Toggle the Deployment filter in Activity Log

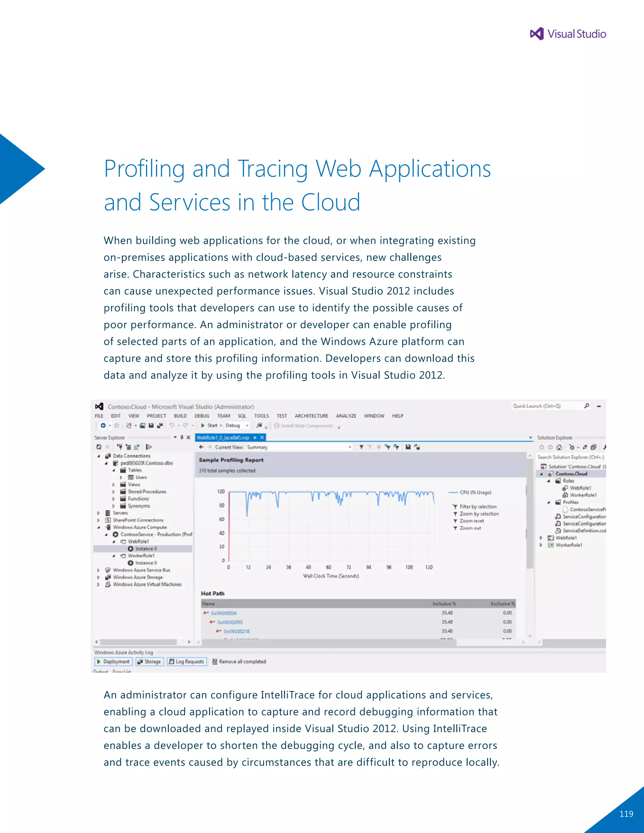[113, 662]
